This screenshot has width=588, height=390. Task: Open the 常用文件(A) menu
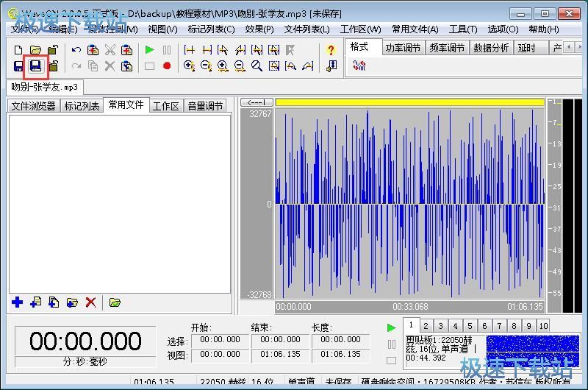[x=415, y=29]
